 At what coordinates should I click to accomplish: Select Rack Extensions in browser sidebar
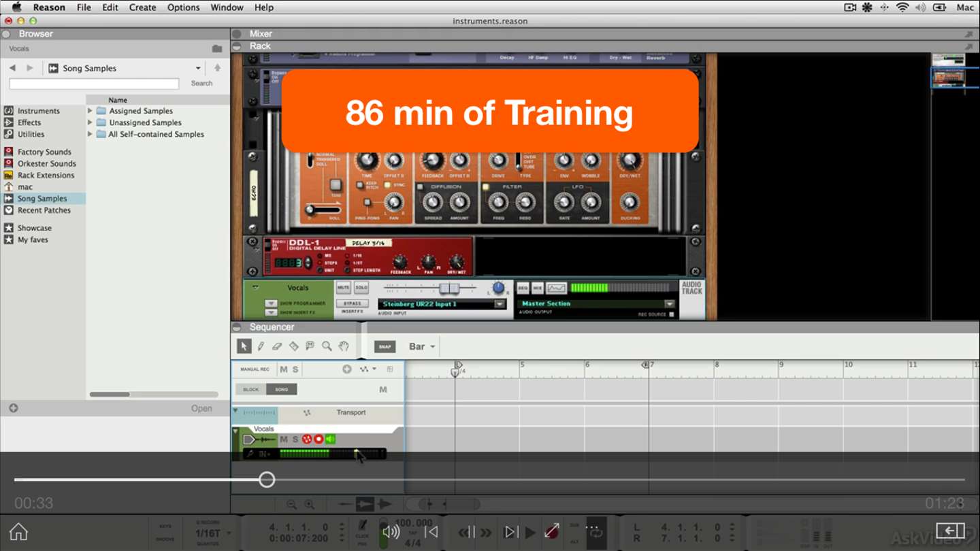(x=46, y=175)
